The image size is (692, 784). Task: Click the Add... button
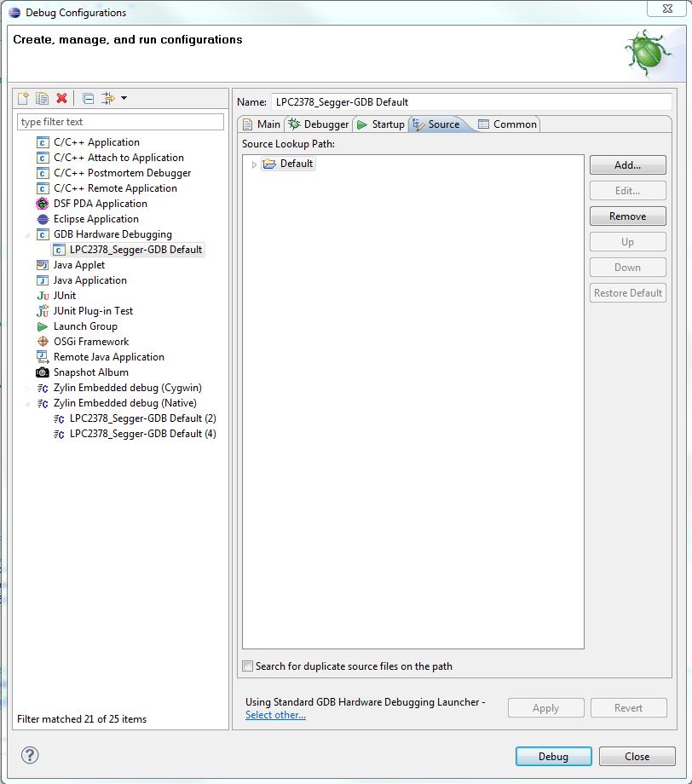click(x=627, y=165)
